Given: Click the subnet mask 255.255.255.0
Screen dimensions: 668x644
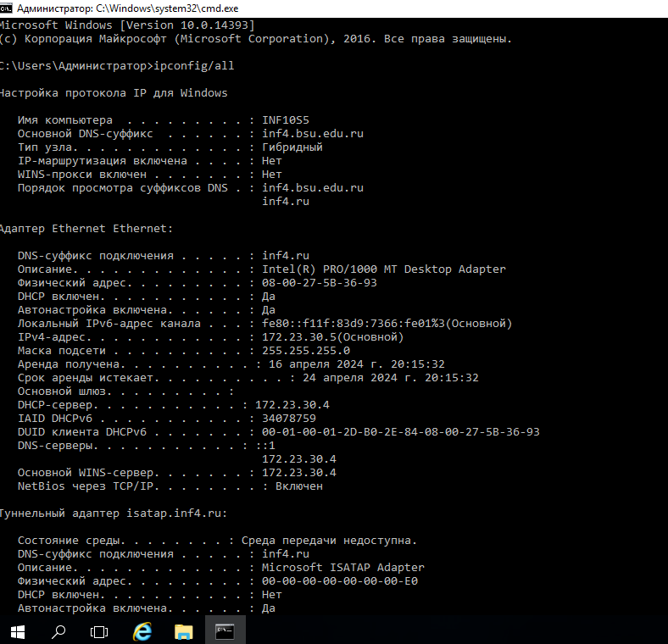Looking at the screenshot, I should pyautogui.click(x=306, y=351).
